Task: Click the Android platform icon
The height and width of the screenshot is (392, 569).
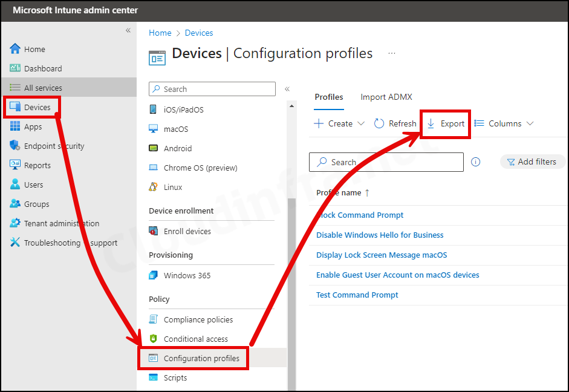Action: [x=153, y=148]
